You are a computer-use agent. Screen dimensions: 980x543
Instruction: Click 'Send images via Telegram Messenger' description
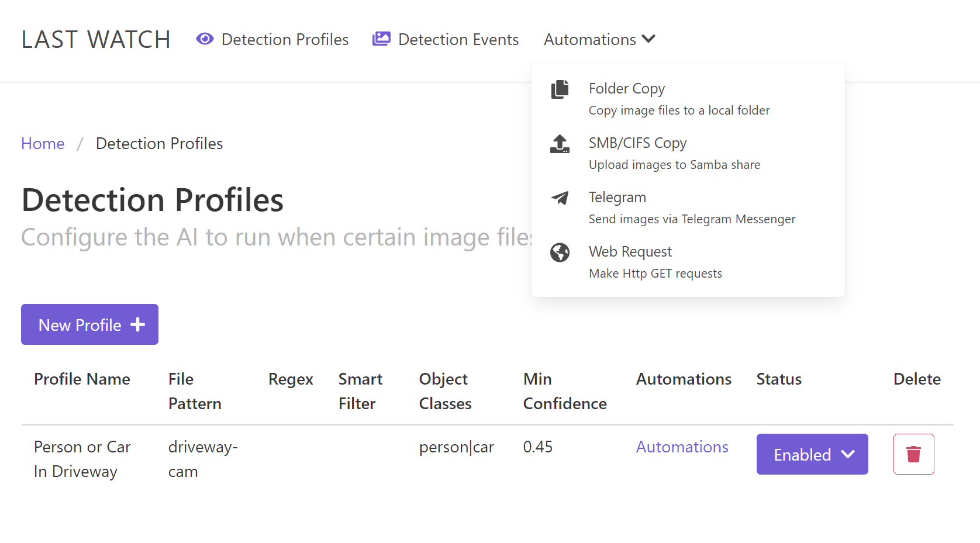click(x=692, y=219)
